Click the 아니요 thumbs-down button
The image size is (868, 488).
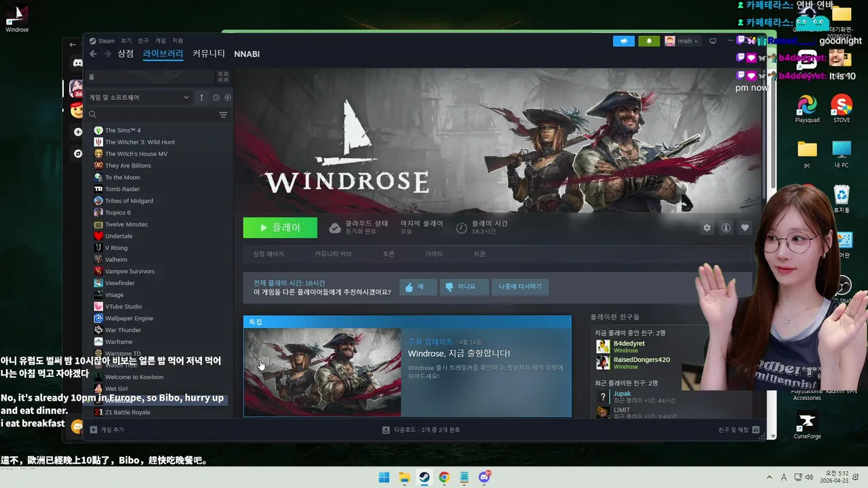pyautogui.click(x=464, y=287)
